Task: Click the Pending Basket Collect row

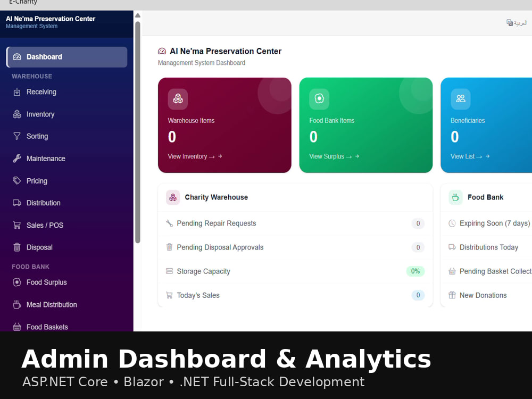Action: pos(487,271)
